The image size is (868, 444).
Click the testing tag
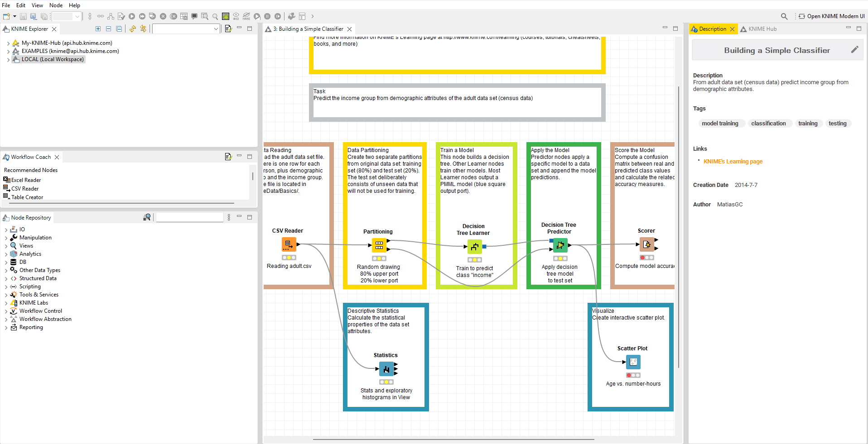(837, 124)
